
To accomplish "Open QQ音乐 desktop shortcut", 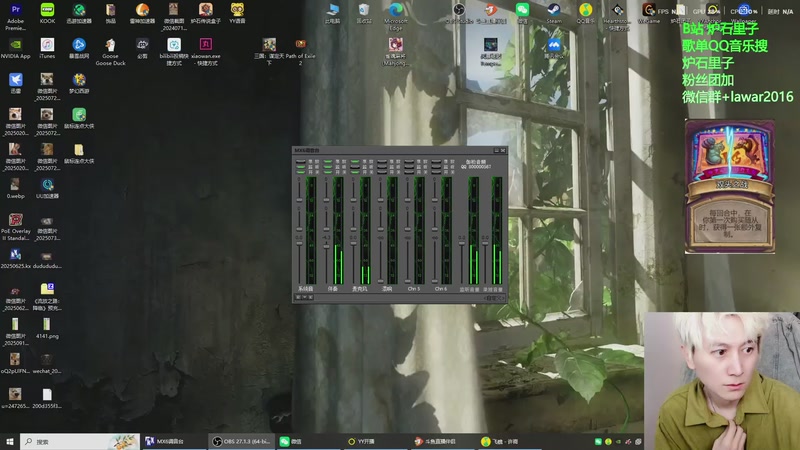I will click(x=585, y=13).
